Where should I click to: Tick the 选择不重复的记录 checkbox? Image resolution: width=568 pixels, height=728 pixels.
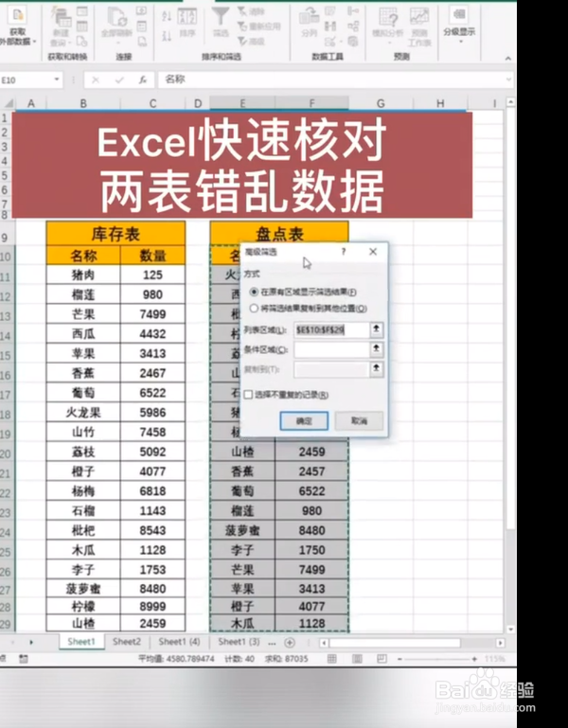pos(248,395)
